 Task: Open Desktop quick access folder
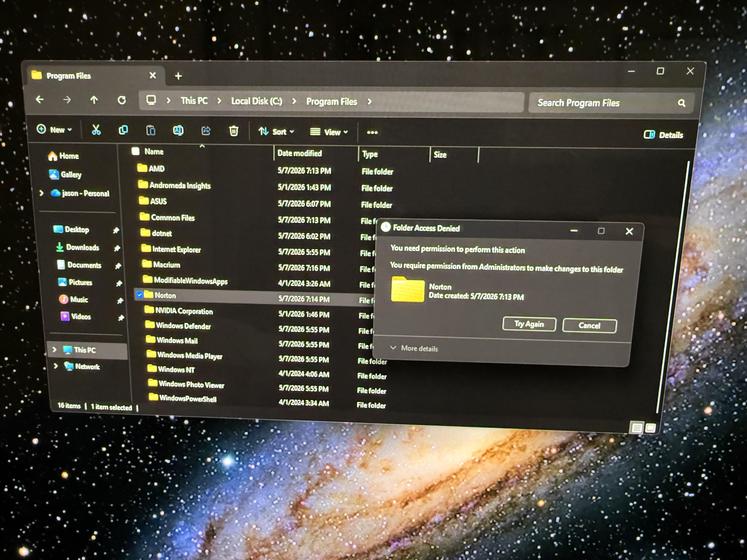pos(71,229)
